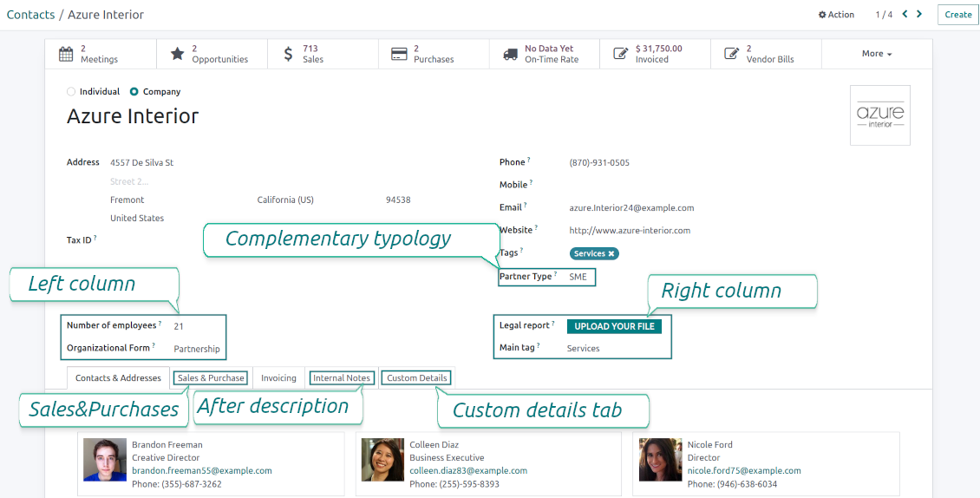
Task: Click the Legal report help mark
Action: click(x=553, y=323)
